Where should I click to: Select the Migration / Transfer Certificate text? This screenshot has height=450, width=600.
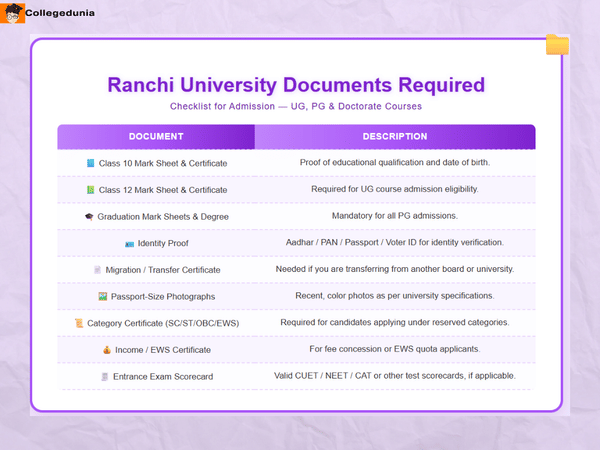[163, 270]
